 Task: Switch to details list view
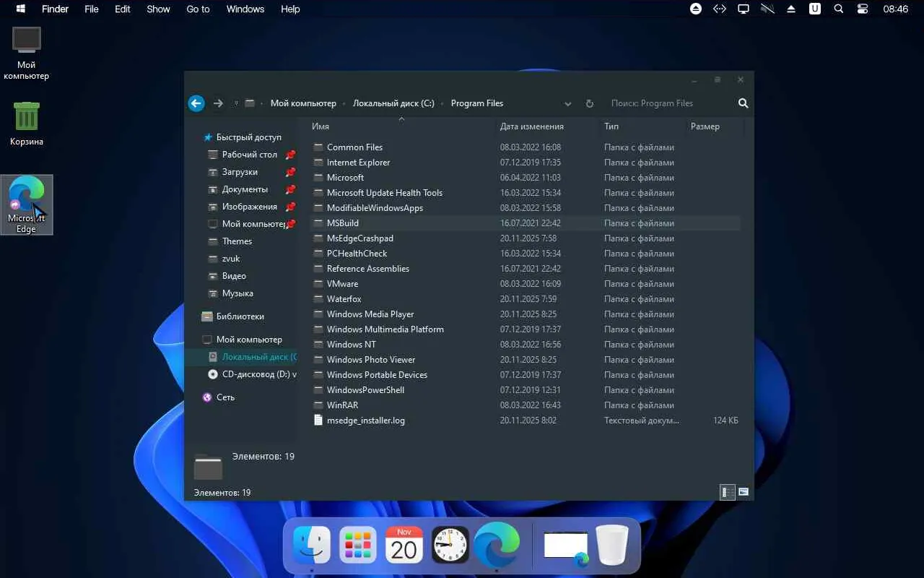pos(728,492)
